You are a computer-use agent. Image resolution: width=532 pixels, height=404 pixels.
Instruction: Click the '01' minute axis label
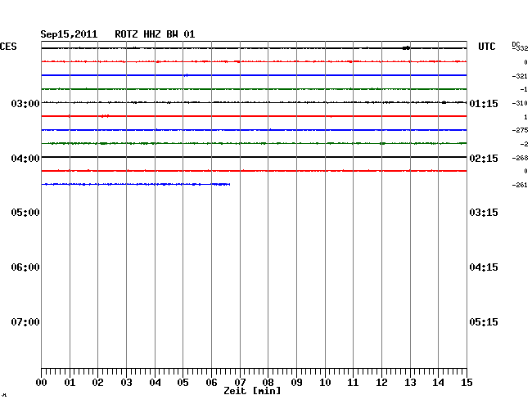click(70, 383)
